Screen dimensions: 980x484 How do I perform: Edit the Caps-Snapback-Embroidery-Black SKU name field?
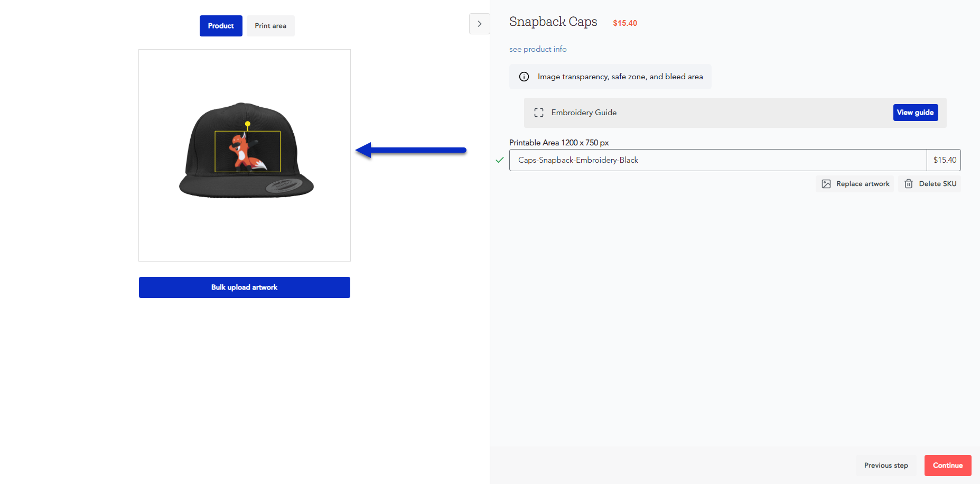634,160
